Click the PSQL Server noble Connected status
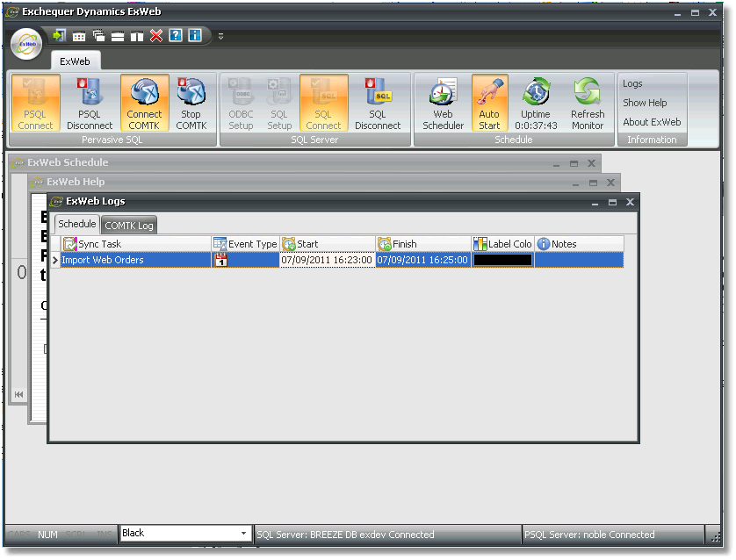Image resolution: width=736 pixels, height=560 pixels. (589, 535)
